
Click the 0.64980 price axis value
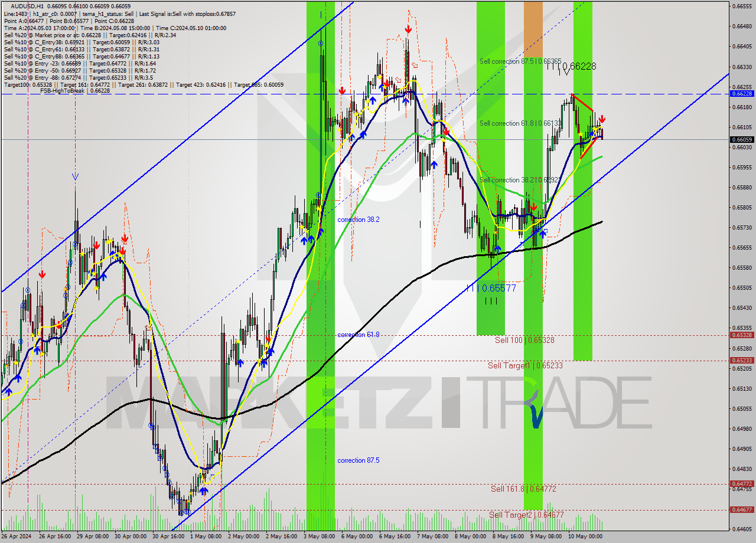click(x=741, y=428)
